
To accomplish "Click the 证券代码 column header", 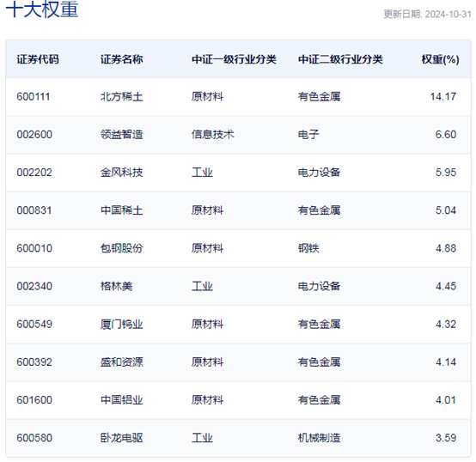I will click(38, 59).
